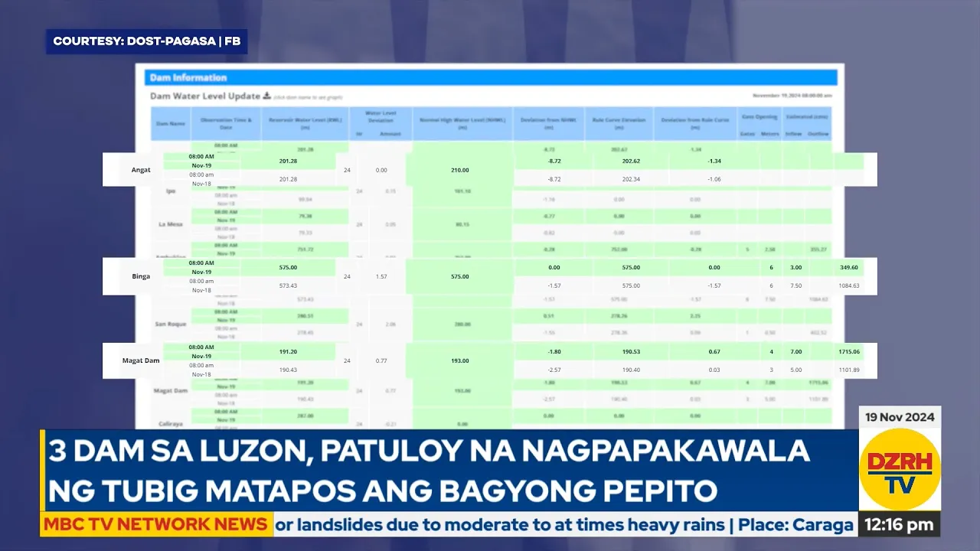Click Angat's 202.62 rule curve value
Screen dimensions: 980x551
click(631, 161)
